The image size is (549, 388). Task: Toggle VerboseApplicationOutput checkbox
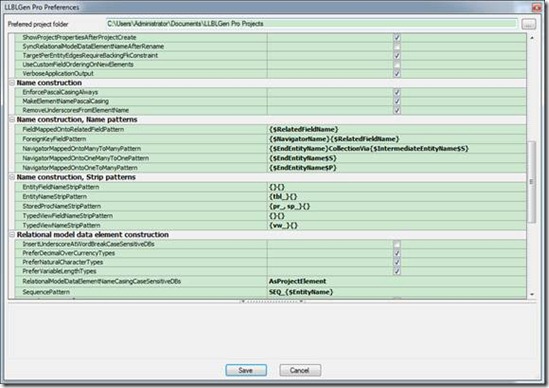click(x=397, y=74)
